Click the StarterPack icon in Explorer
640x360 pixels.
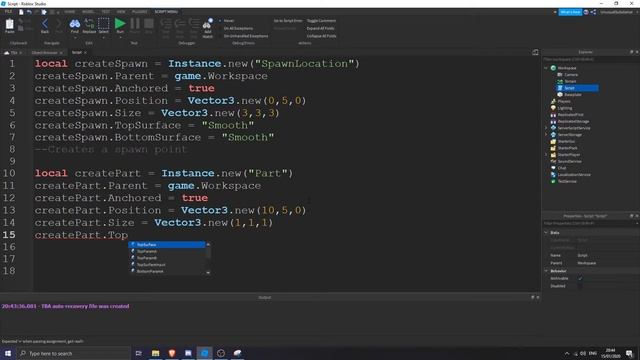(x=553, y=148)
